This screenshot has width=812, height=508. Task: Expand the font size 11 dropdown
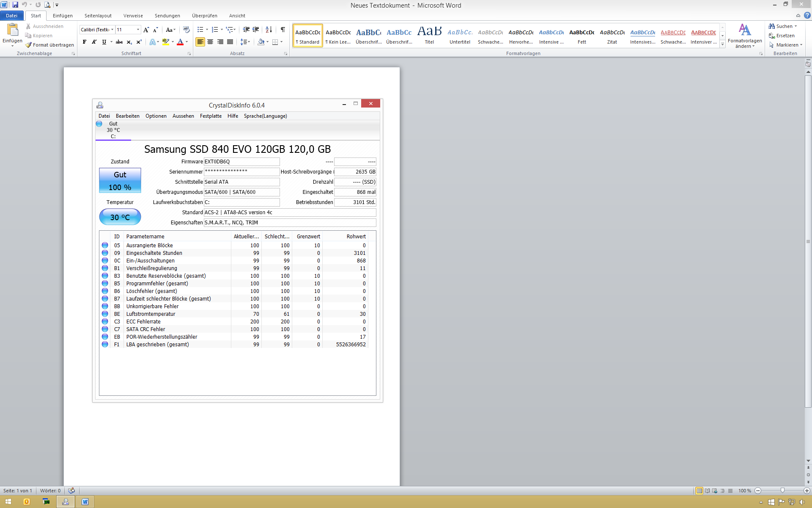point(138,30)
